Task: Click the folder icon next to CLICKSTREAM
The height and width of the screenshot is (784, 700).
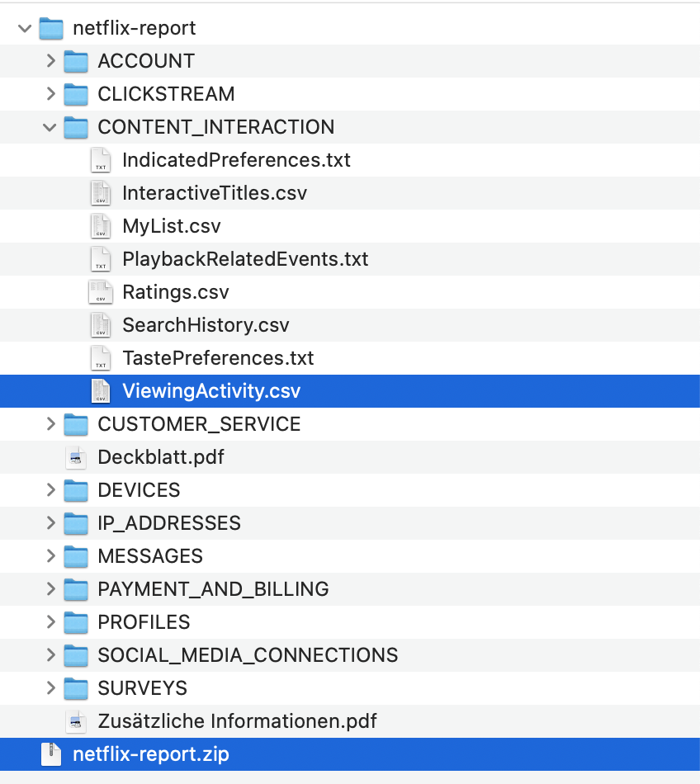Action: 77,94
